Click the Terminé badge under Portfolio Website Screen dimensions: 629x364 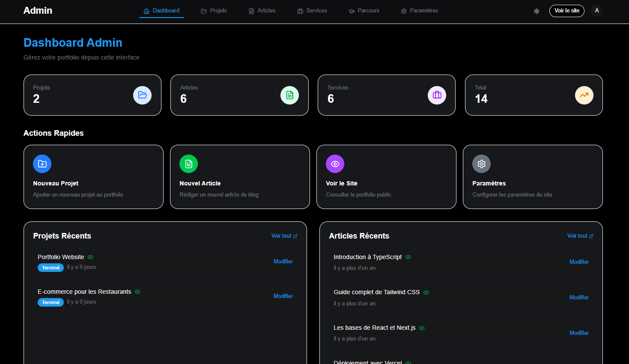(x=51, y=268)
